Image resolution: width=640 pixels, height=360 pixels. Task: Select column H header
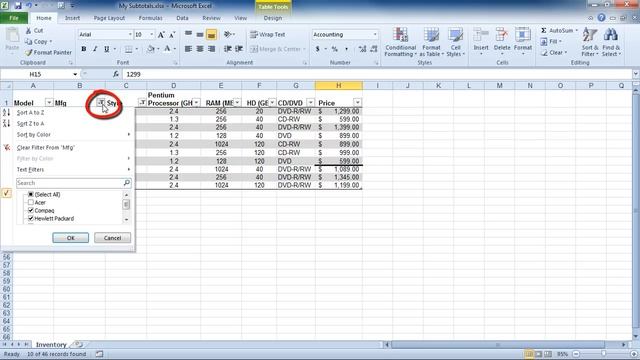339,86
